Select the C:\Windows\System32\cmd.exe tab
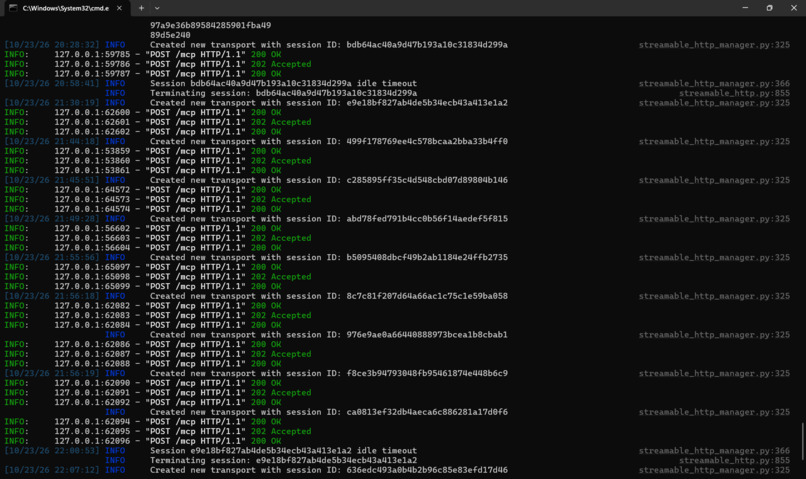 [x=65, y=8]
